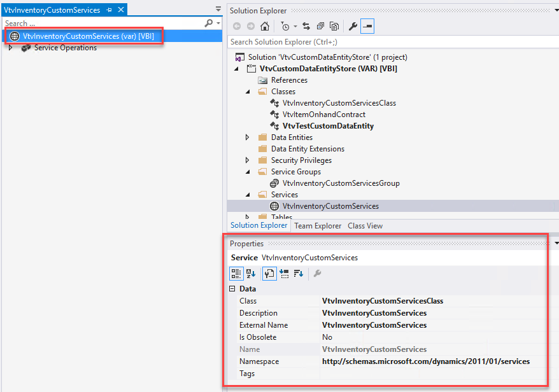Focus the Search Solution Explorer field
The width and height of the screenshot is (559, 392).
click(x=392, y=42)
